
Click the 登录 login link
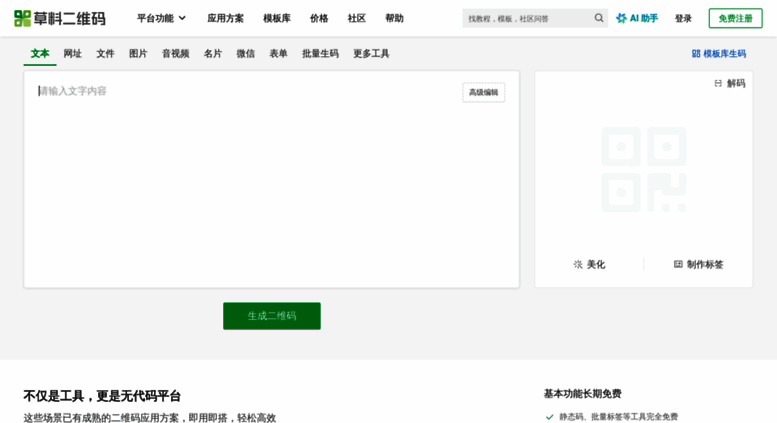683,18
